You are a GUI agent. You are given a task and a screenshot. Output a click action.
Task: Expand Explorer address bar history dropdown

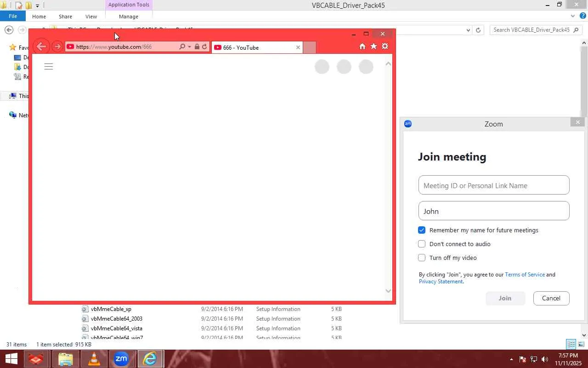468,30
